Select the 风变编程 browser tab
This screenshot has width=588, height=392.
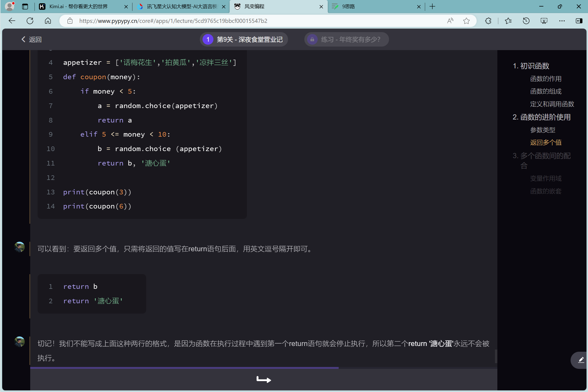(279, 7)
